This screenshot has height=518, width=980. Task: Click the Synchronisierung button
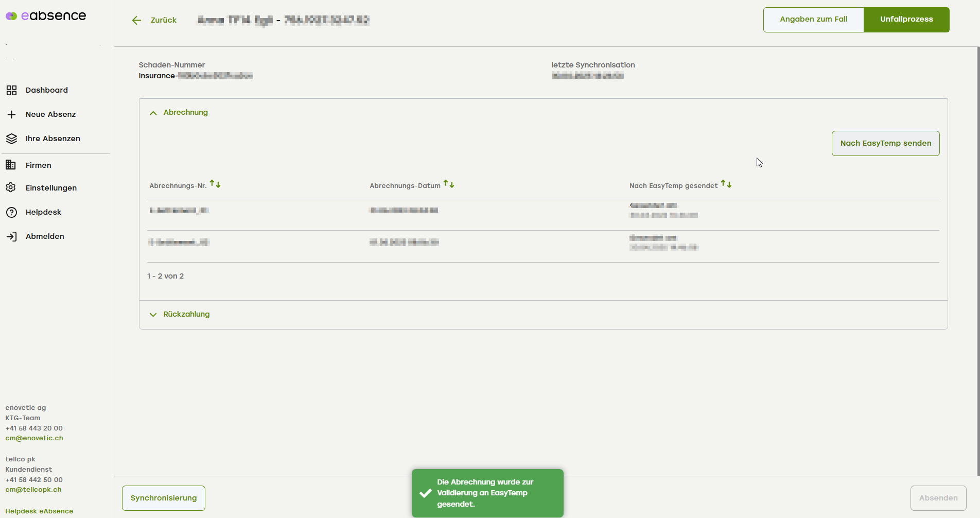[x=164, y=498]
